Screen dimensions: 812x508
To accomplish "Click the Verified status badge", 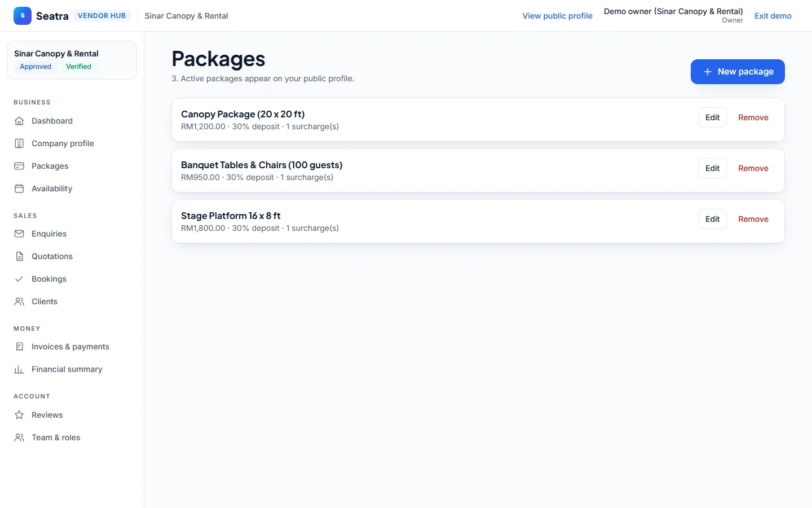I will pyautogui.click(x=78, y=67).
